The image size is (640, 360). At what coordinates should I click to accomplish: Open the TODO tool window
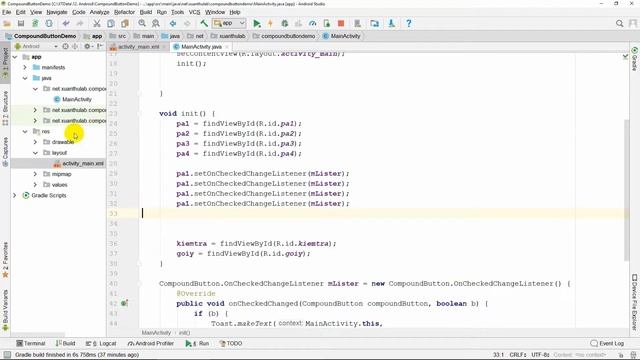pos(231,343)
